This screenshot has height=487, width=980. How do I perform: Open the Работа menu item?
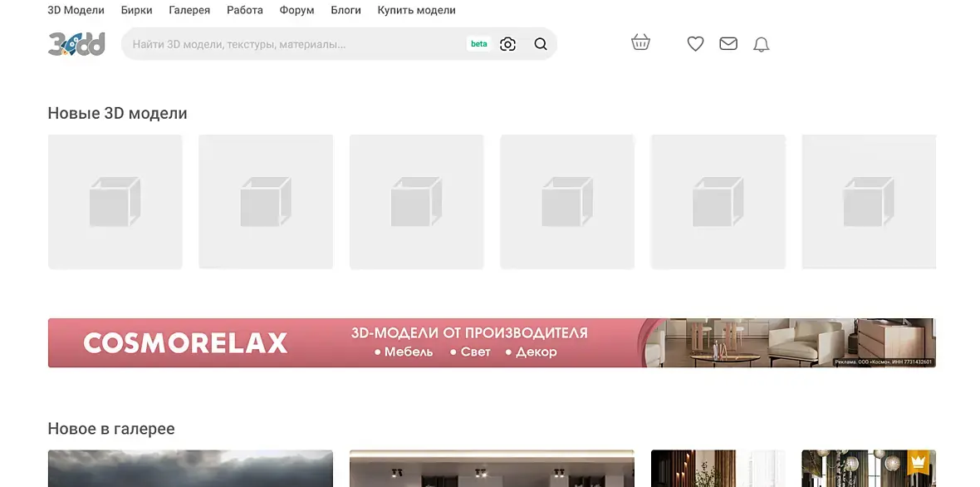point(245,10)
